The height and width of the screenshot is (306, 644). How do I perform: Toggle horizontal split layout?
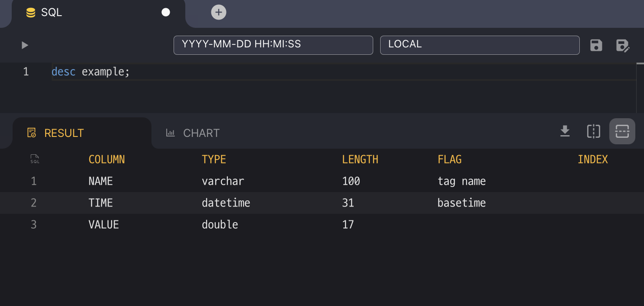click(x=622, y=131)
